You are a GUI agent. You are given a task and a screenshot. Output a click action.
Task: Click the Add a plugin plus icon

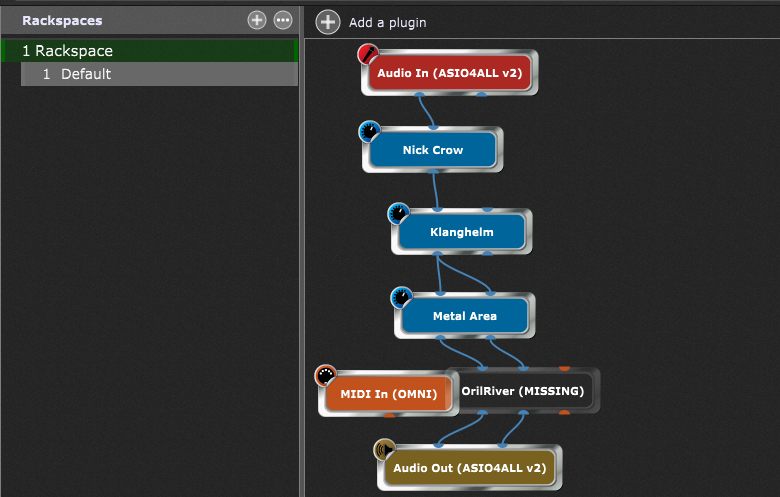tap(328, 22)
